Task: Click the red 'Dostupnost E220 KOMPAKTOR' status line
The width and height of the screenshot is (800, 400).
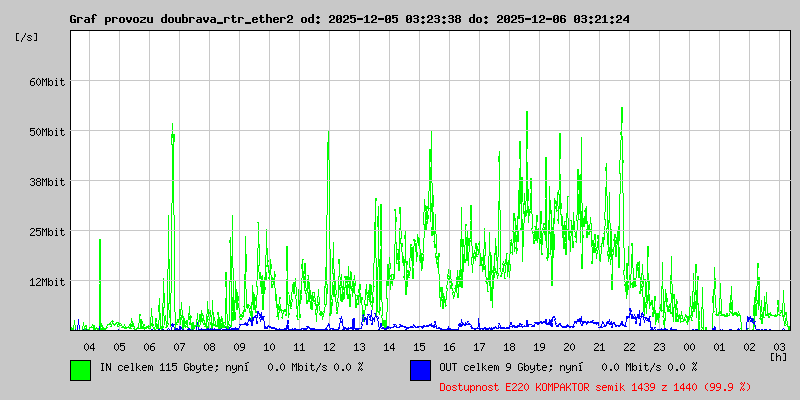Action: [595, 386]
